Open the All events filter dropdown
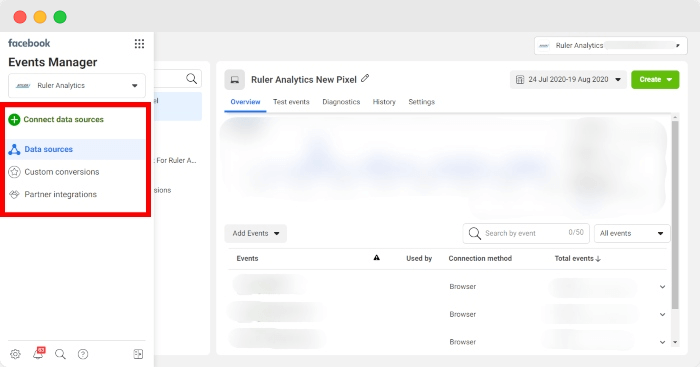Viewport: 700px width, 367px height. [632, 234]
